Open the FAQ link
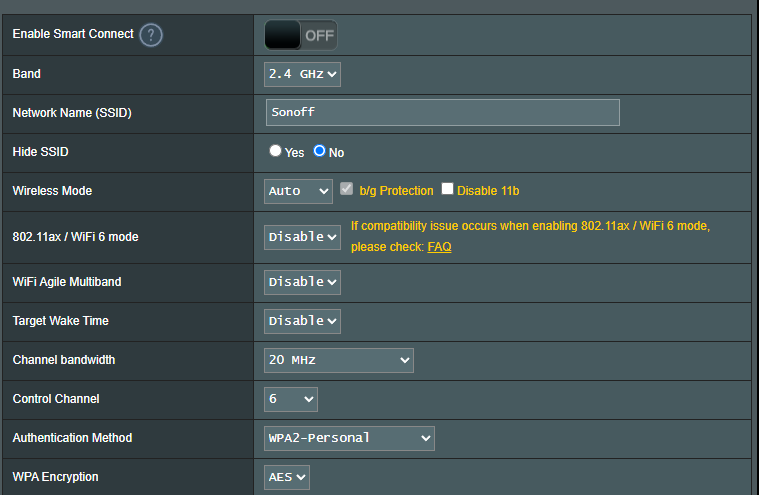This screenshot has height=495, width=759. [x=439, y=247]
